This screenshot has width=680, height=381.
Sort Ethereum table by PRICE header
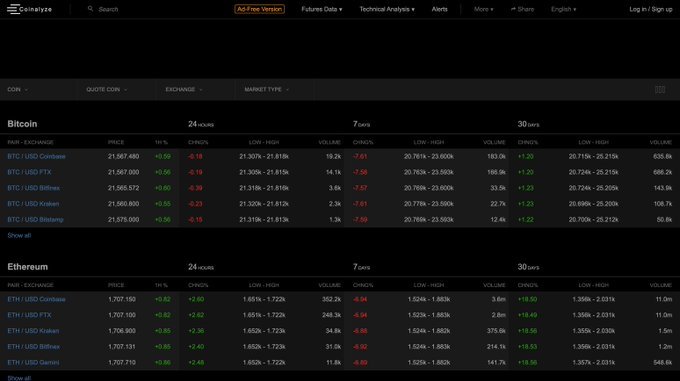(x=116, y=285)
